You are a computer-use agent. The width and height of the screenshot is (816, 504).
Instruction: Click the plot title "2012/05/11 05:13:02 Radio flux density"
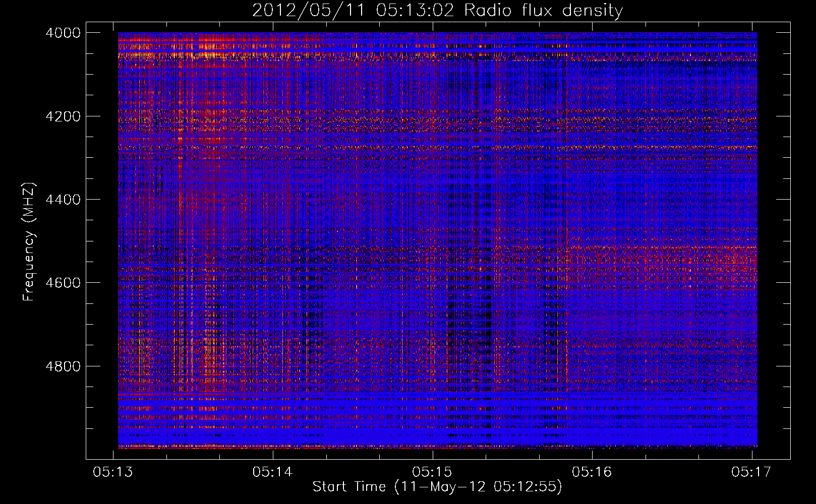pos(437,11)
